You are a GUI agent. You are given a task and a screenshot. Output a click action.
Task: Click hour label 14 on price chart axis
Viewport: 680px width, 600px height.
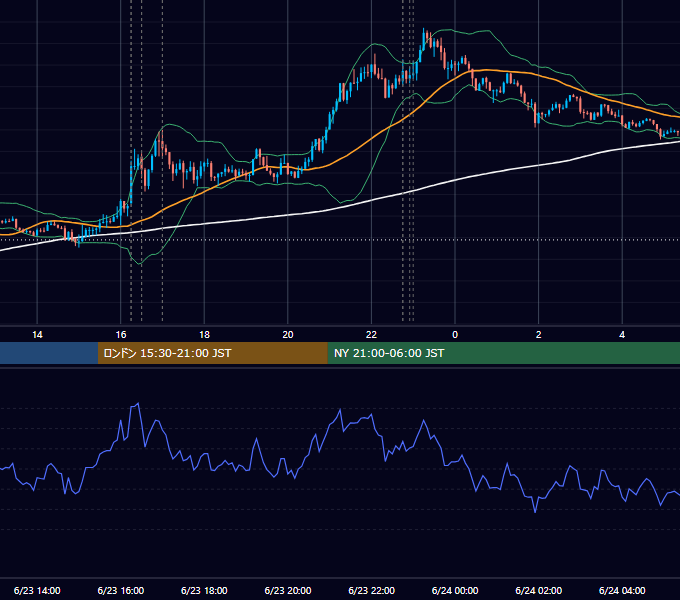(x=37, y=335)
